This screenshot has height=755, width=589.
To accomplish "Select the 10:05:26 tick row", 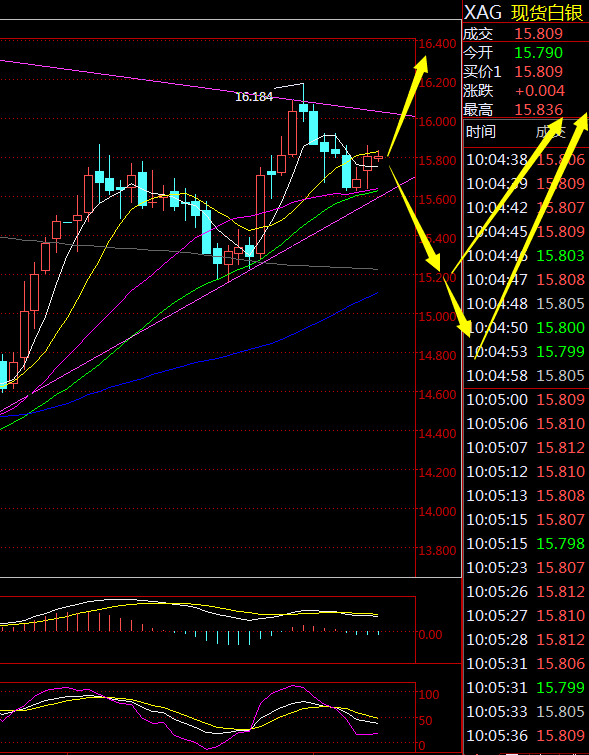I will (x=525, y=591).
